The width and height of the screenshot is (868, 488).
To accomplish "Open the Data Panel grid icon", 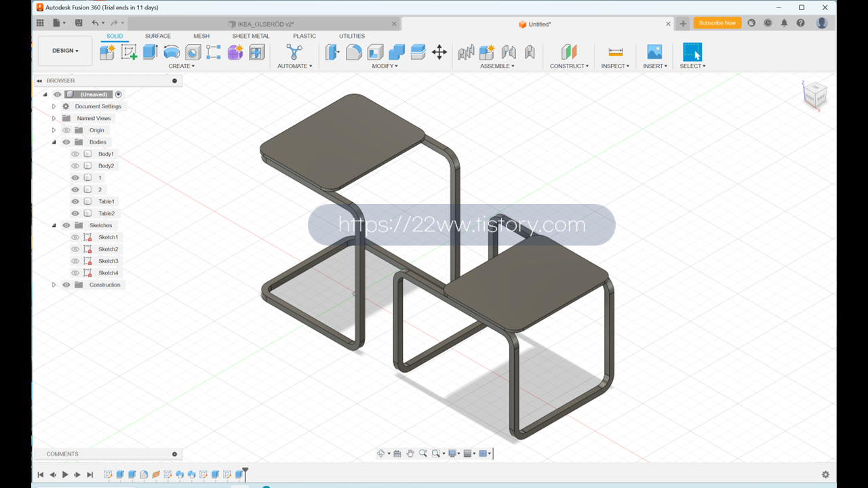I will 40,23.
